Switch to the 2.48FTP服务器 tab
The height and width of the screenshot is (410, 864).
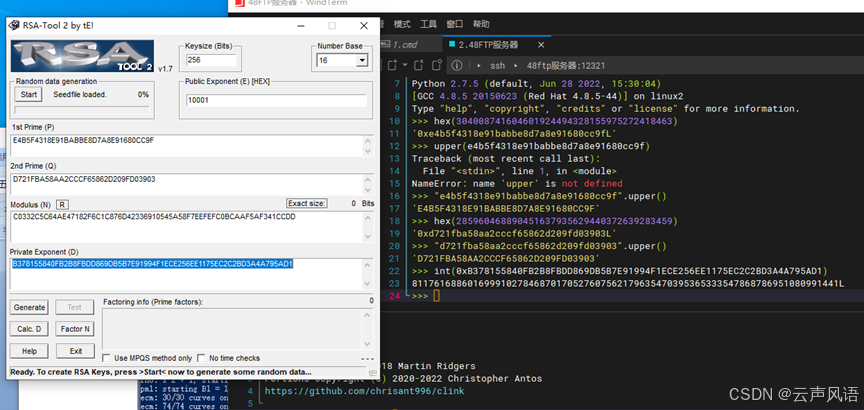pos(497,45)
